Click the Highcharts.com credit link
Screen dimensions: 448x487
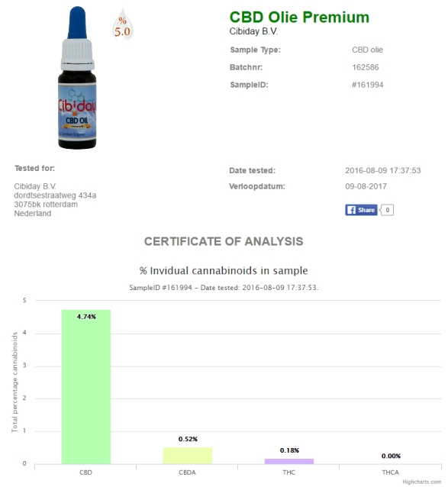click(x=421, y=482)
